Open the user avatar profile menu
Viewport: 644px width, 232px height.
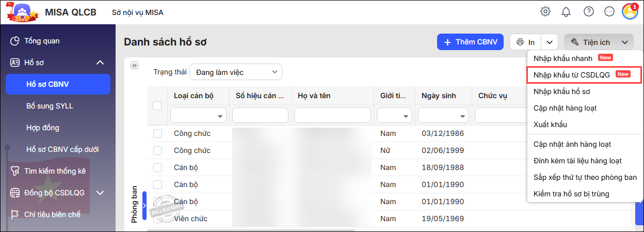tap(630, 12)
